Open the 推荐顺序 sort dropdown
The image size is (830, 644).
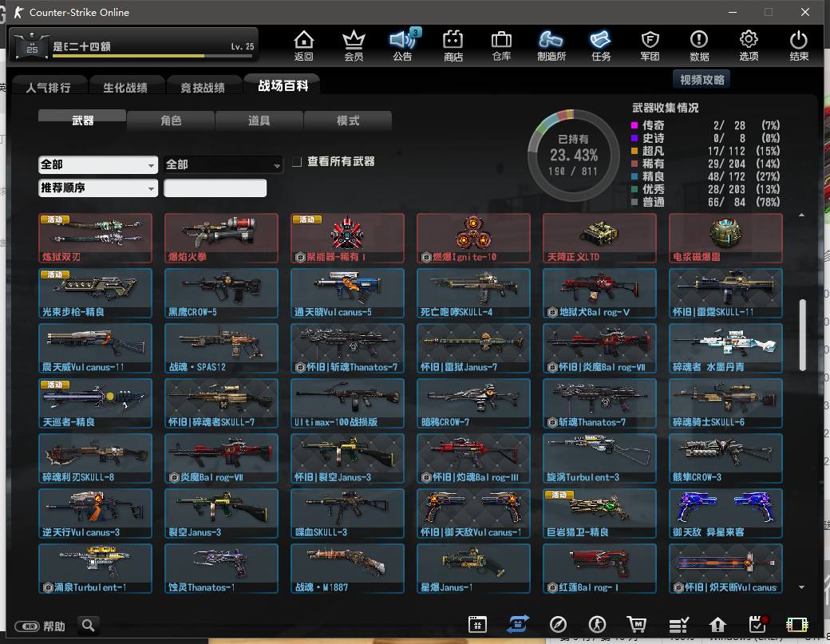point(98,188)
